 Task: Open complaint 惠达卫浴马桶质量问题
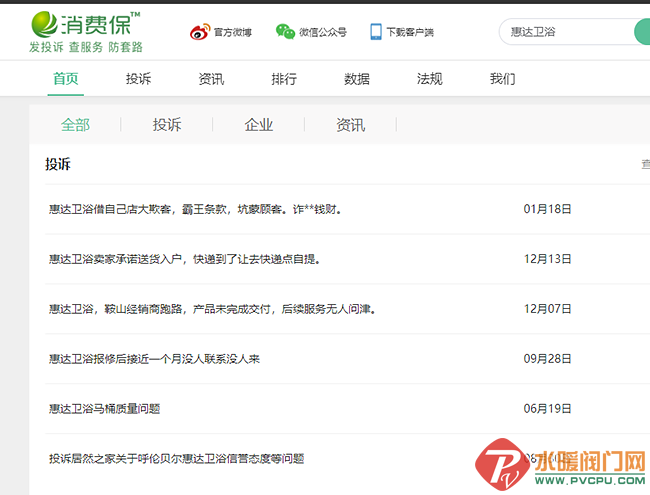tap(104, 409)
